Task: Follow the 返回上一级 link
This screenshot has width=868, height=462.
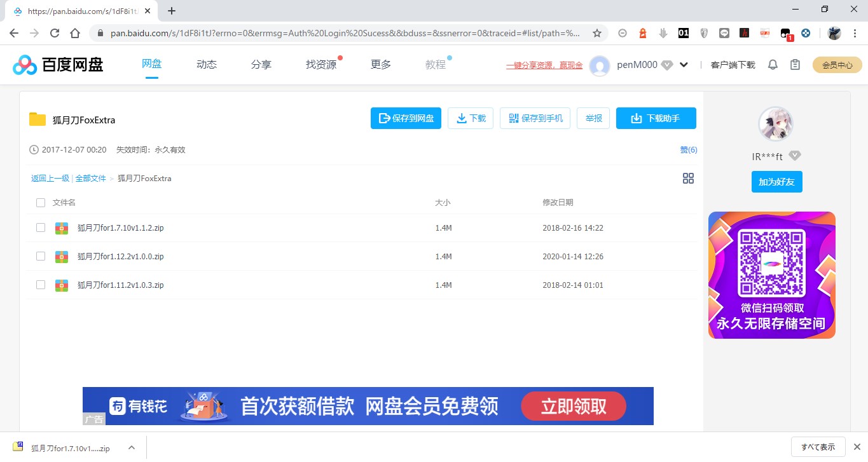Action: (50, 179)
